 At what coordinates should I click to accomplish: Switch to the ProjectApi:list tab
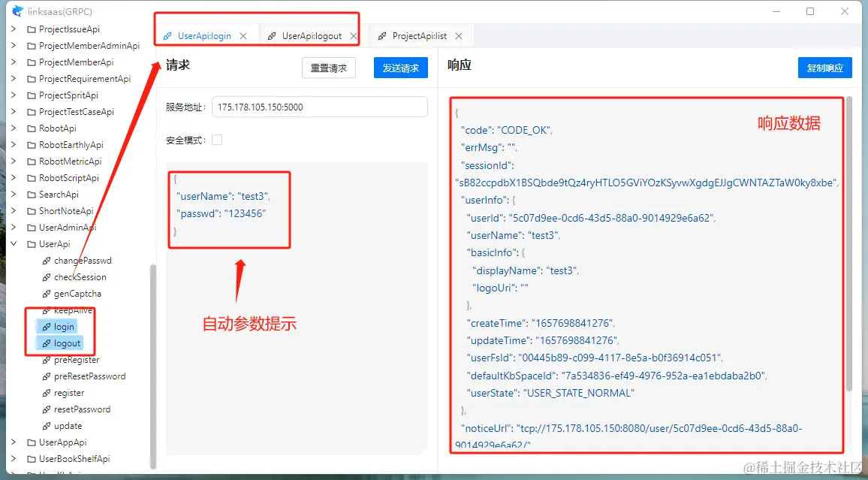420,36
